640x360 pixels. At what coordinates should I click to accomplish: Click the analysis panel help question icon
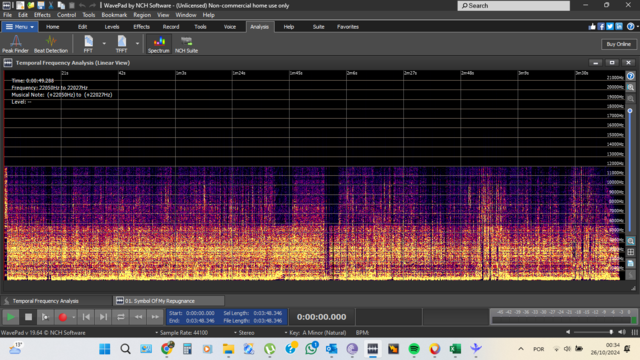click(631, 76)
